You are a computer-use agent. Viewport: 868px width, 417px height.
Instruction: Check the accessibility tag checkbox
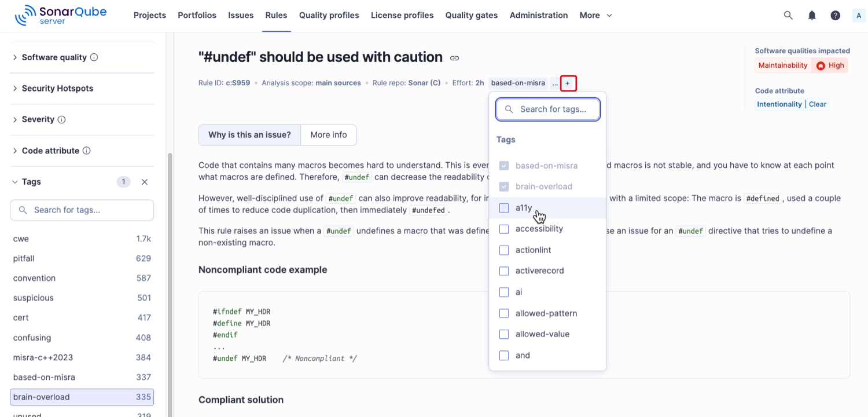(x=504, y=229)
